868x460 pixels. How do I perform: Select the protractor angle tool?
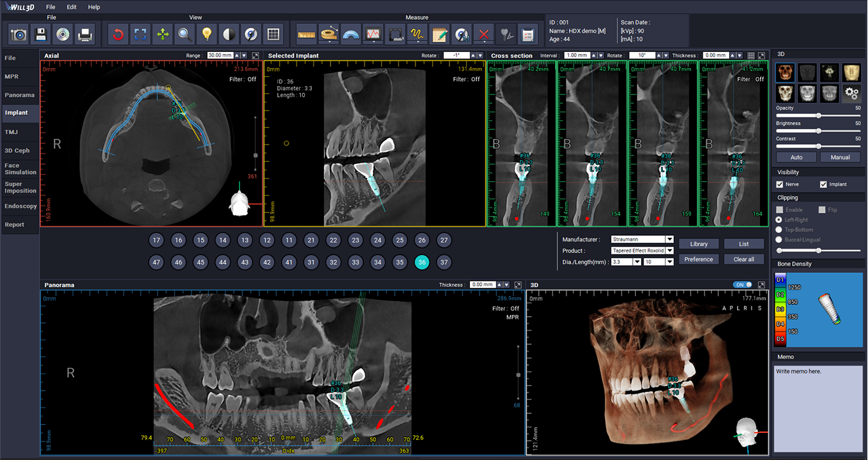[x=350, y=34]
